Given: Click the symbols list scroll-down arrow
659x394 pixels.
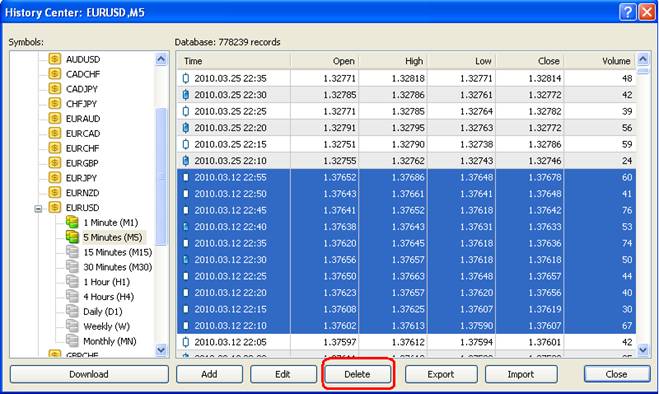Looking at the screenshot, I should click(x=161, y=349).
